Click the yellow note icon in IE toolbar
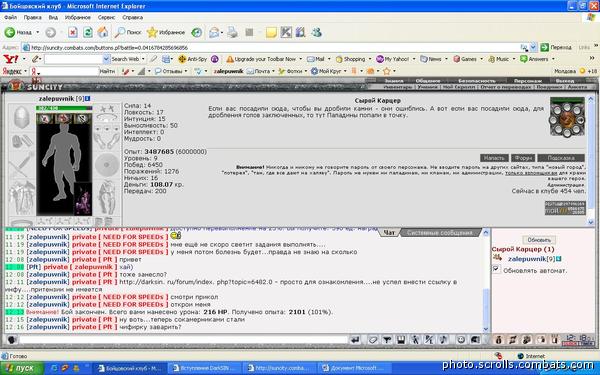The image size is (600, 375). click(x=271, y=33)
